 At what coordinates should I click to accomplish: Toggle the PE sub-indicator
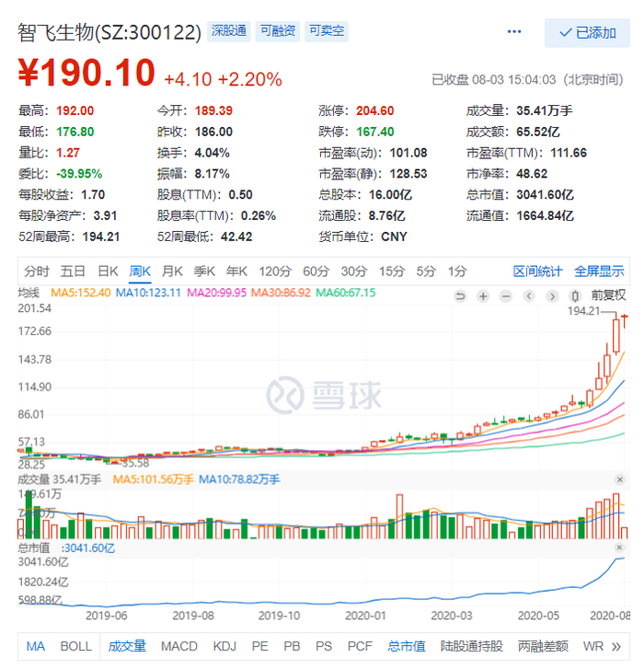point(259,646)
